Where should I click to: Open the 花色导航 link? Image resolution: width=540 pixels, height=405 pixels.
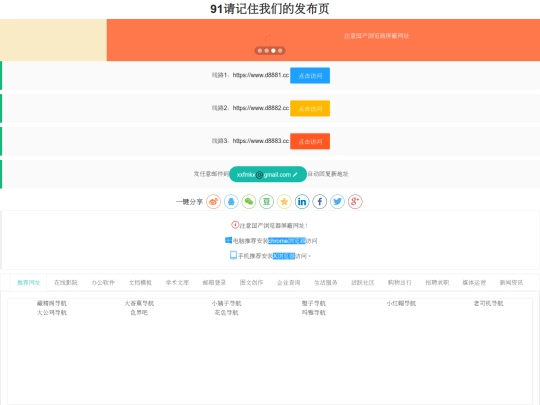(227, 313)
